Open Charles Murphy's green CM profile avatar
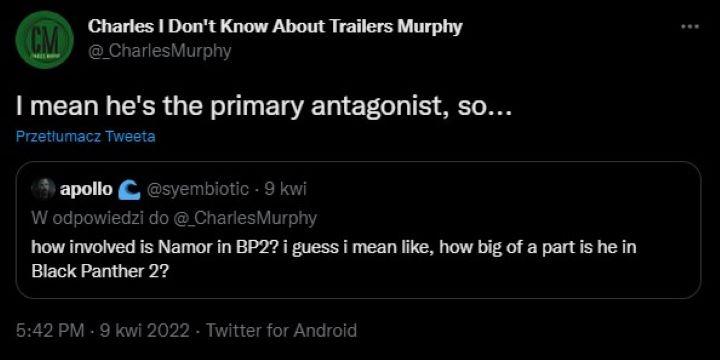Image resolution: width=720 pixels, height=360 pixels. [45, 40]
